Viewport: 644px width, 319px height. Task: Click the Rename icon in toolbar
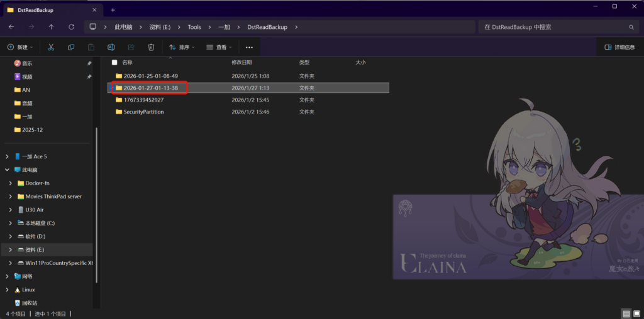point(111,47)
